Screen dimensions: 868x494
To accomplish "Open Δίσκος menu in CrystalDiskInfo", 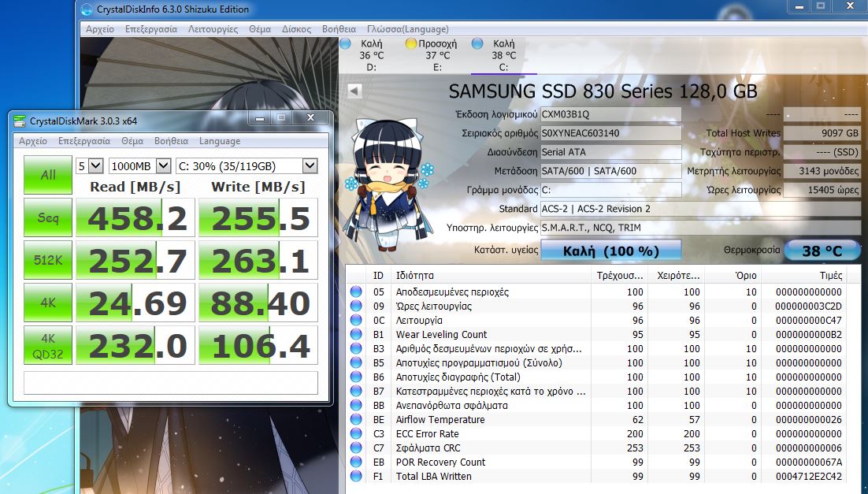I will click(x=296, y=29).
